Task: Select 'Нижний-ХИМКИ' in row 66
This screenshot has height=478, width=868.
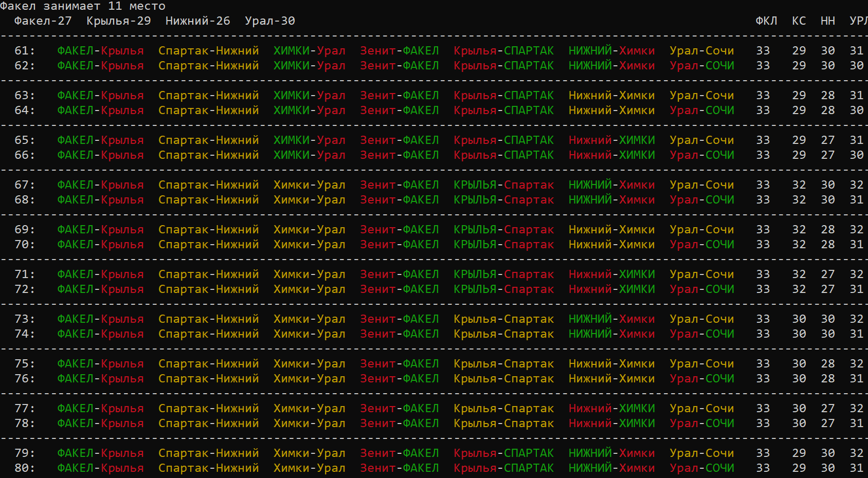Action: (612, 155)
